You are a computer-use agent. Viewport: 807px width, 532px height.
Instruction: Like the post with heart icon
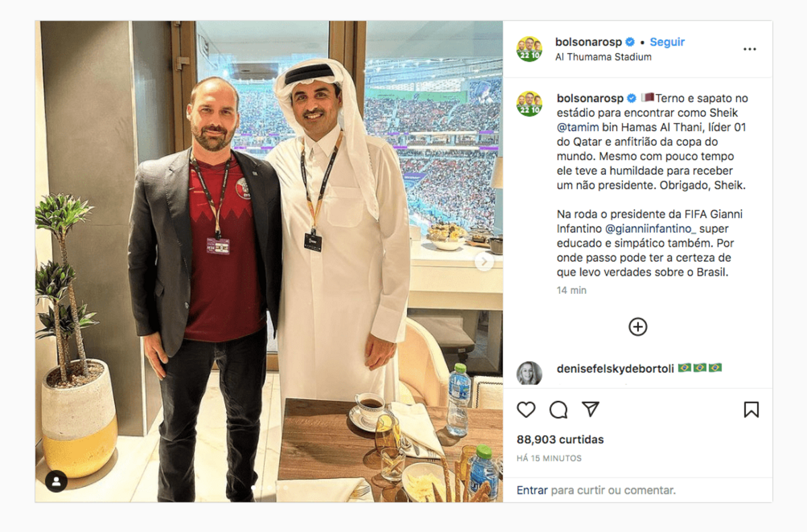[x=526, y=410]
